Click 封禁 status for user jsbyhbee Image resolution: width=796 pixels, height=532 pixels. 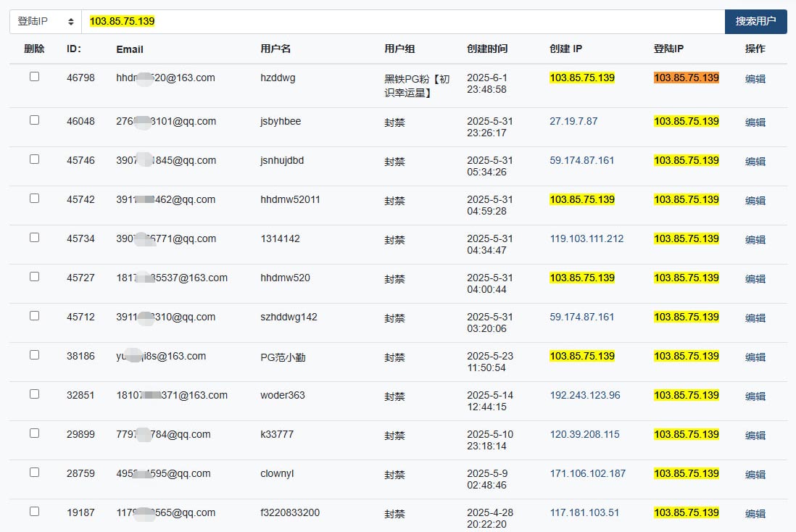pos(394,122)
